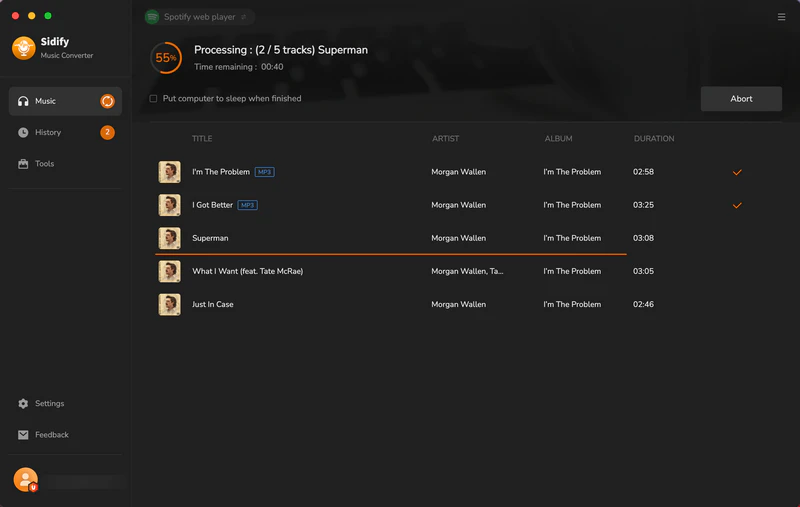800x507 pixels.
Task: Open the Music section in sidebar
Action: click(65, 101)
